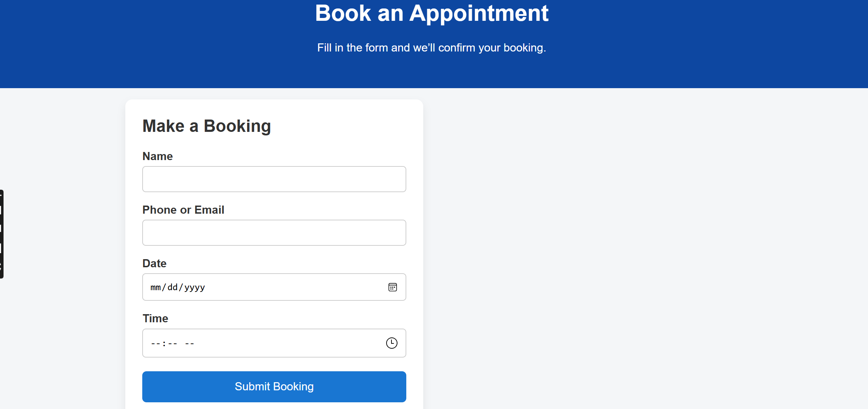Screen dimensions: 868x409
Task: Click the Date field label
Action: (154, 263)
